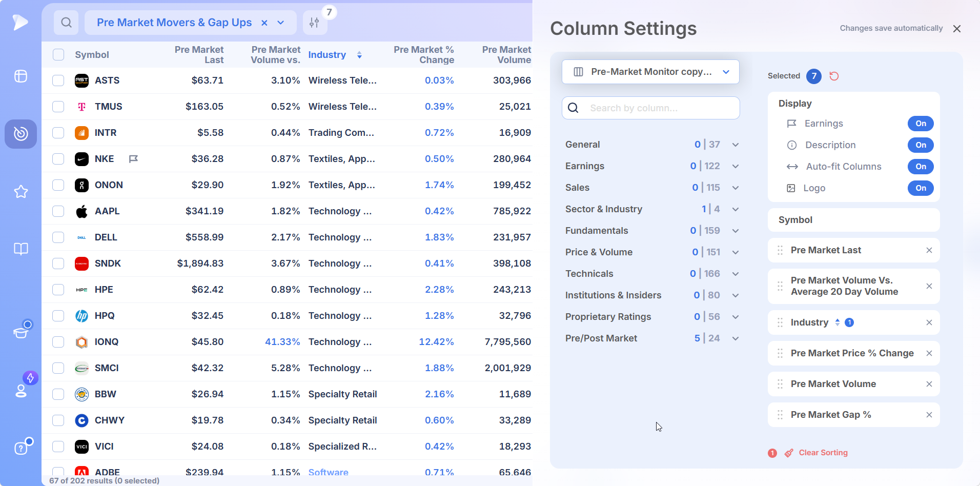Open the user profile icon in sidebar
Image resolution: width=980 pixels, height=486 pixels.
click(21, 391)
